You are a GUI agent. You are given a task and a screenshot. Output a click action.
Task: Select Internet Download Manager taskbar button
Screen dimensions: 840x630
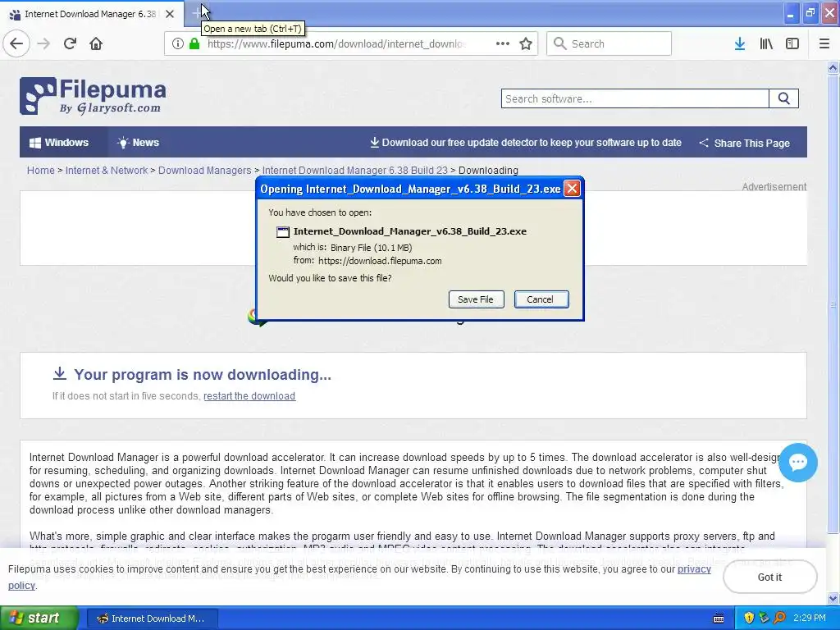point(152,619)
